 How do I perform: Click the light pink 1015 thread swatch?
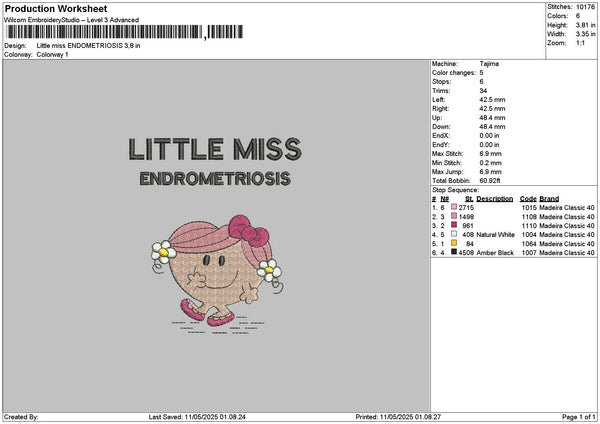click(x=454, y=207)
